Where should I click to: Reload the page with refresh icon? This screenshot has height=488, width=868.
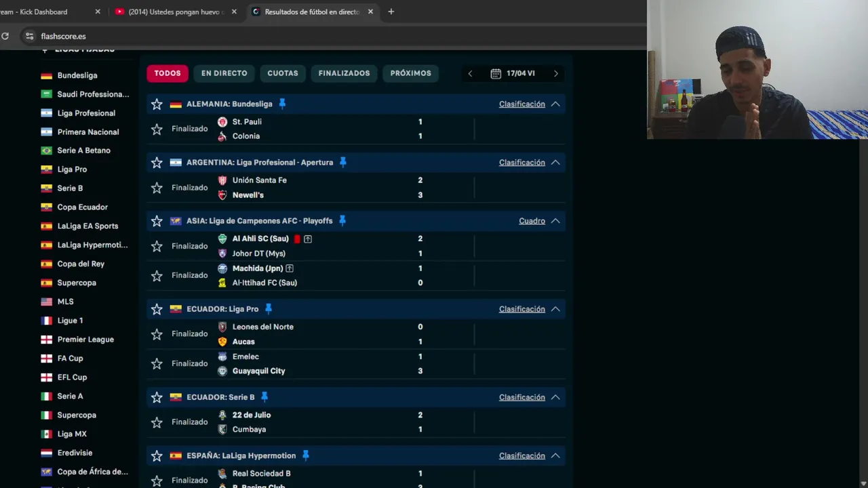[x=5, y=37]
